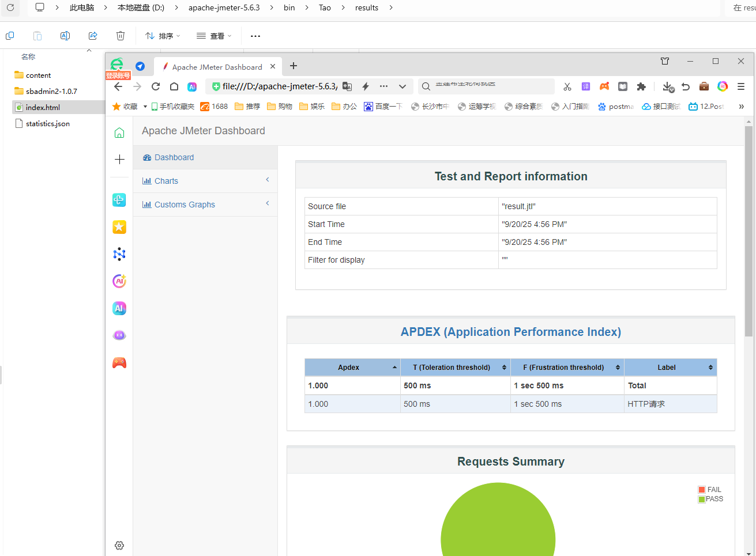Click the rename icon in File Explorer toolbar
This screenshot has height=556, width=756.
click(x=65, y=36)
